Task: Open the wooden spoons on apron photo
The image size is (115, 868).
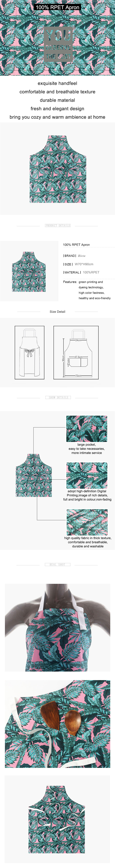Action: click(x=57, y=724)
